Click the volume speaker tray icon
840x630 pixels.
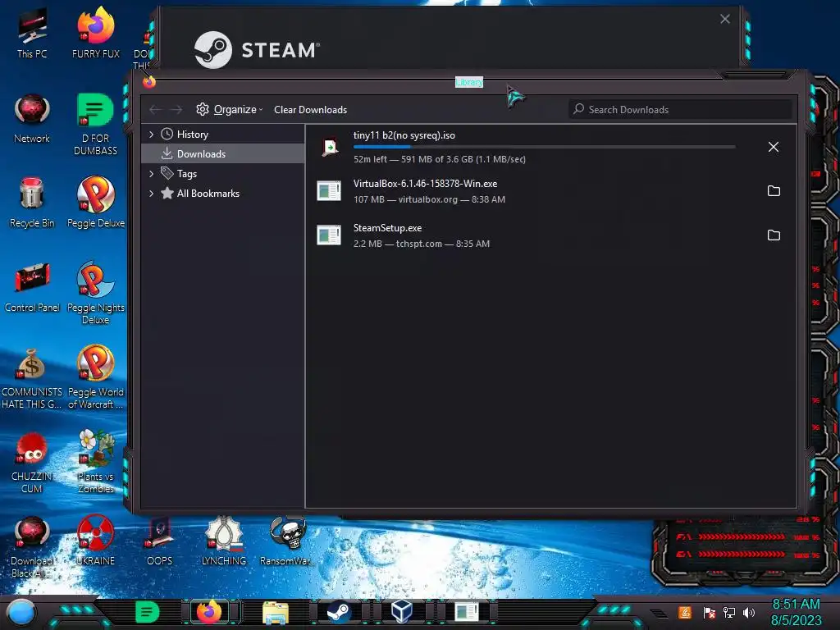(x=748, y=612)
